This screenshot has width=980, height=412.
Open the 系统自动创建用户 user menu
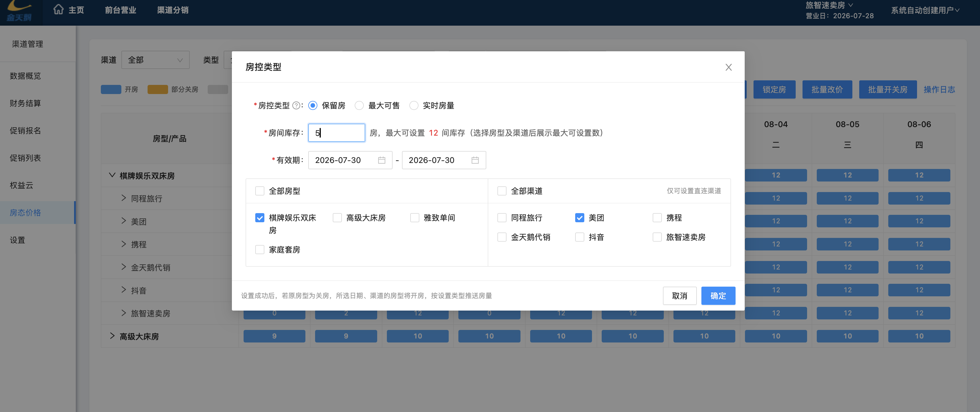[x=925, y=10]
